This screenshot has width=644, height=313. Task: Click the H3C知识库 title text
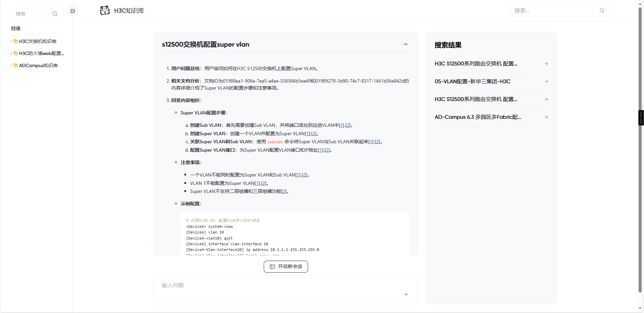tap(129, 11)
